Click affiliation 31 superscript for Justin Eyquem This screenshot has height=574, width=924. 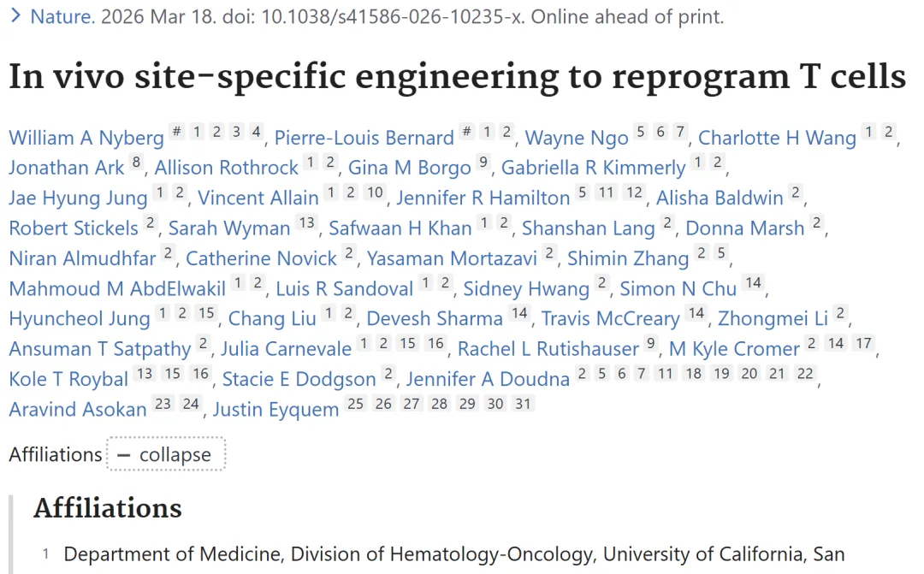coord(524,404)
